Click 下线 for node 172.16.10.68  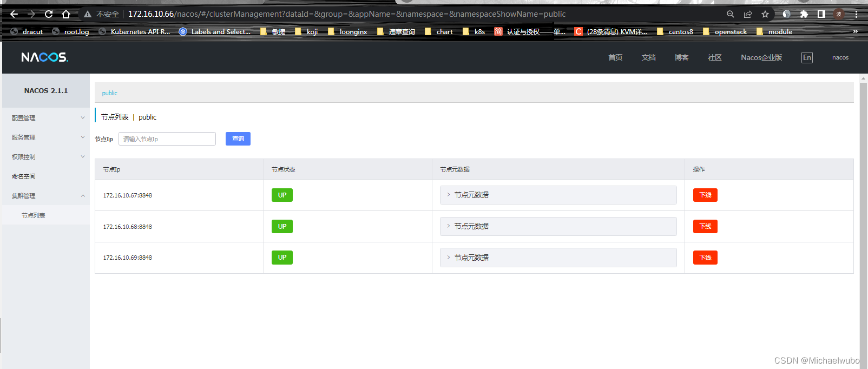[x=705, y=226]
